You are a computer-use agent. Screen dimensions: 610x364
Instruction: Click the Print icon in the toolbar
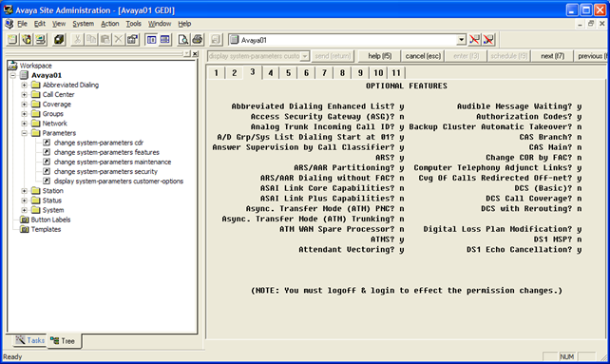(x=198, y=39)
